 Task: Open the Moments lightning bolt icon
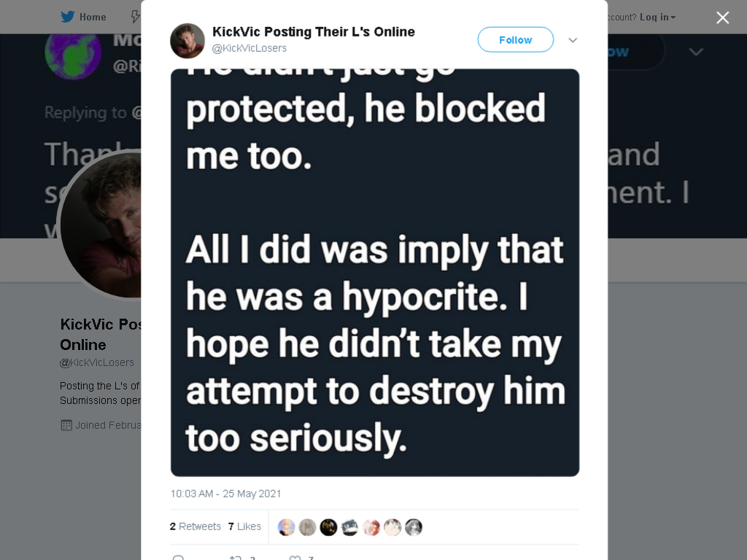coord(136,17)
